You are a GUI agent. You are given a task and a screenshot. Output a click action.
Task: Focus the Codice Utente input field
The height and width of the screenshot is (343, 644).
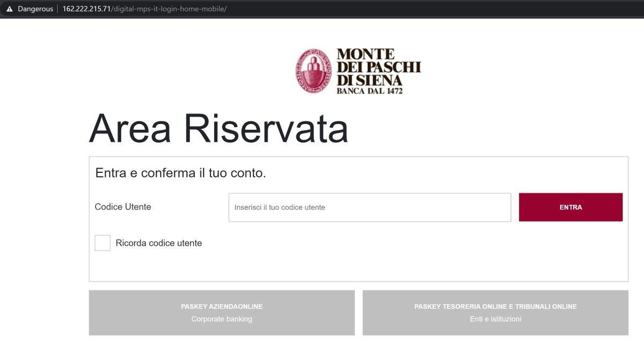370,207
